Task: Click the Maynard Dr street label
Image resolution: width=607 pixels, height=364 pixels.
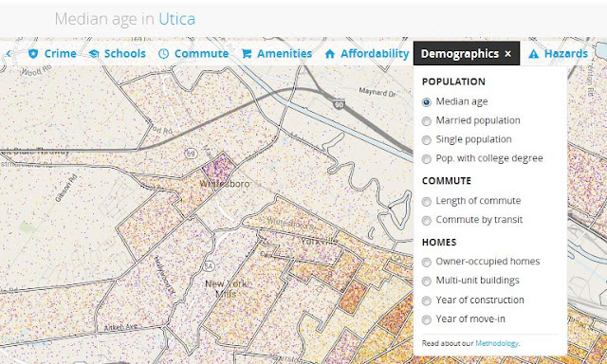Action: pyautogui.click(x=377, y=93)
